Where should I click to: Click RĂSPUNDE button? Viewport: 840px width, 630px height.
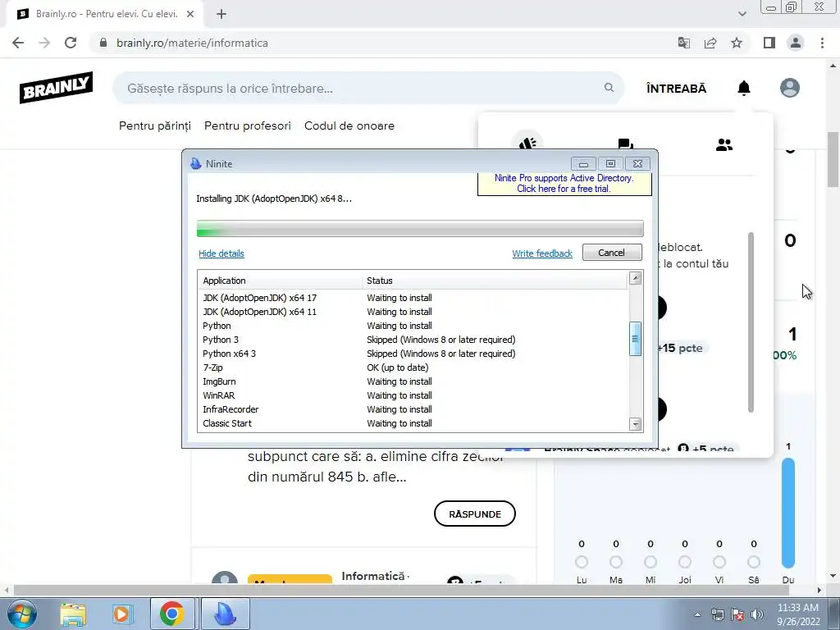(x=475, y=514)
